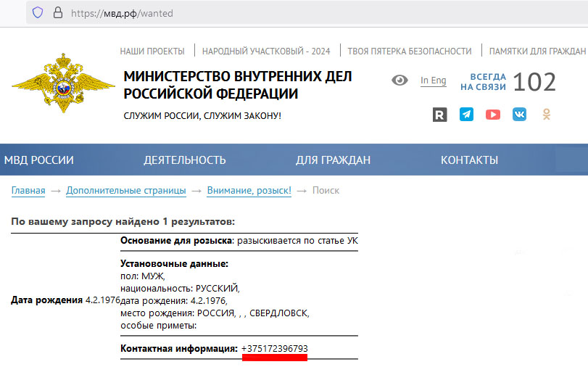Click the shield tracking protection icon

(x=38, y=13)
